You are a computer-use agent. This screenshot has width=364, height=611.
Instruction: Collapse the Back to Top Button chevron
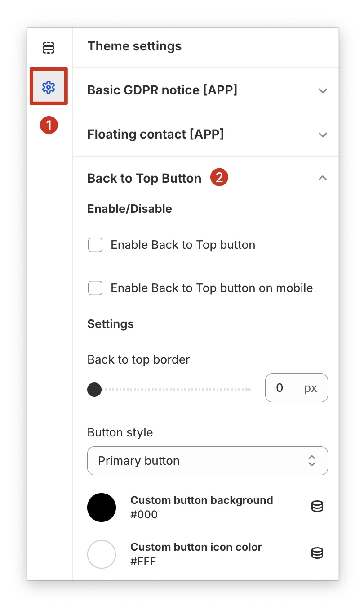pyautogui.click(x=322, y=179)
